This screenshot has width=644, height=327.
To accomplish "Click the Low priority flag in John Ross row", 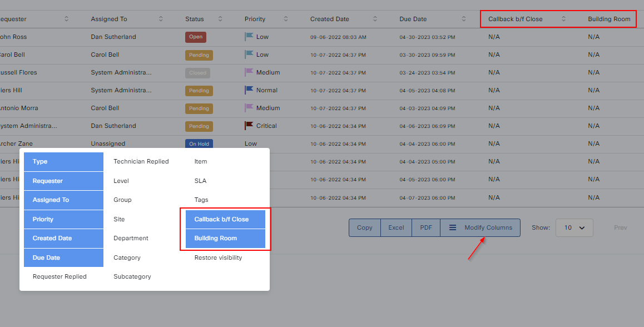I will click(x=249, y=37).
